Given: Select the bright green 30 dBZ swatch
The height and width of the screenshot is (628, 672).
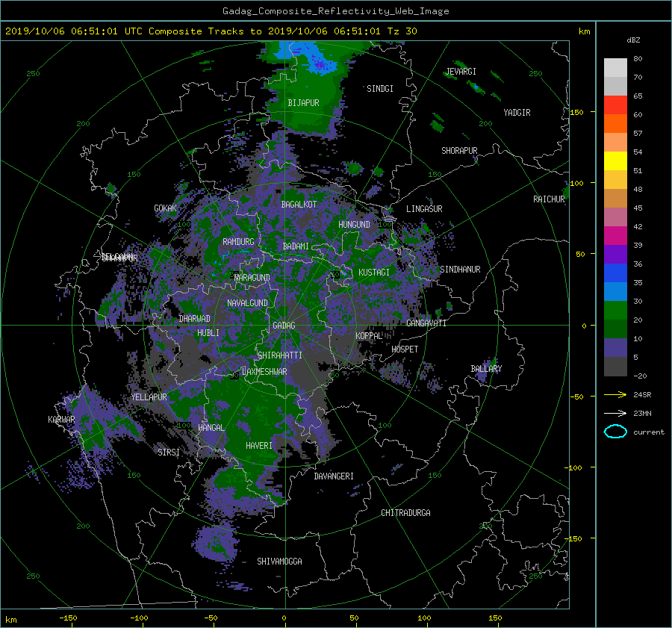Looking at the screenshot, I should coord(615,311).
